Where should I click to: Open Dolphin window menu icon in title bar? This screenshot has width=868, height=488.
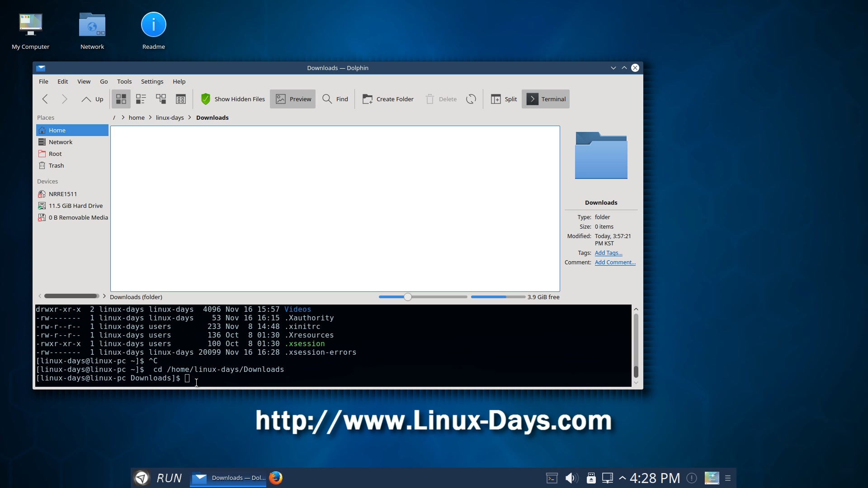41,68
